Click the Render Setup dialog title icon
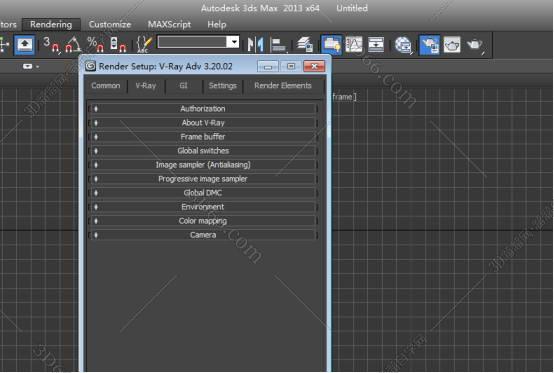 [90, 66]
